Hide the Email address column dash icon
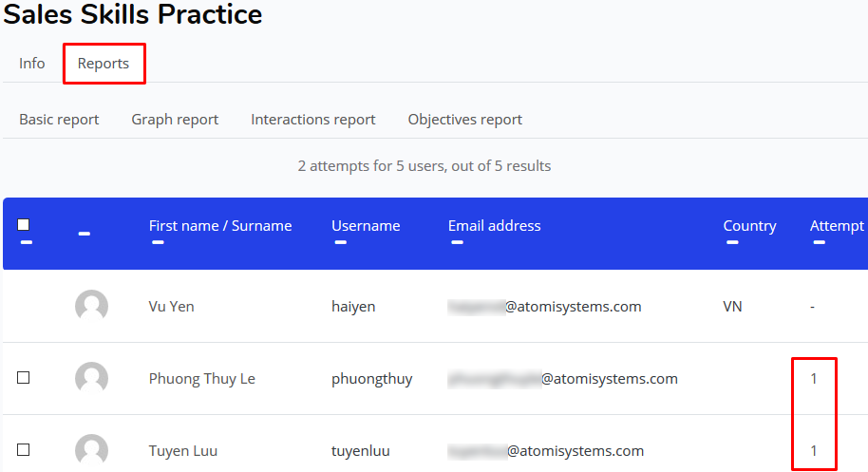This screenshot has width=868, height=472. (x=457, y=242)
